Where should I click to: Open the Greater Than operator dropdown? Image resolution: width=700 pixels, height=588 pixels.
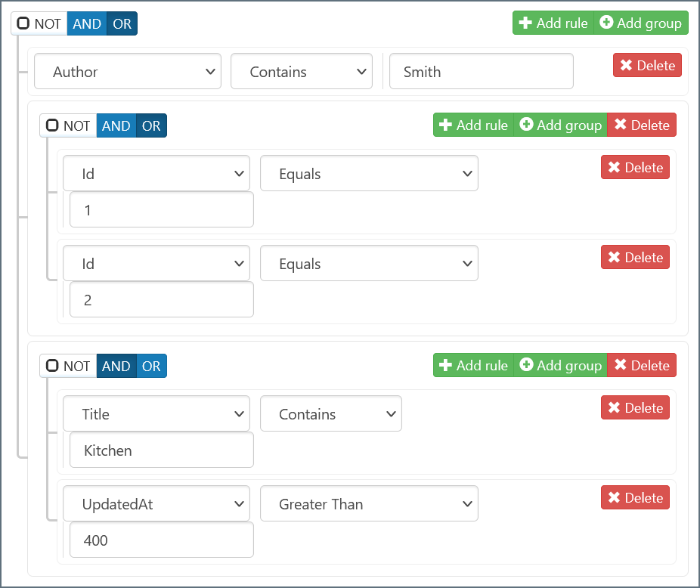tap(369, 504)
